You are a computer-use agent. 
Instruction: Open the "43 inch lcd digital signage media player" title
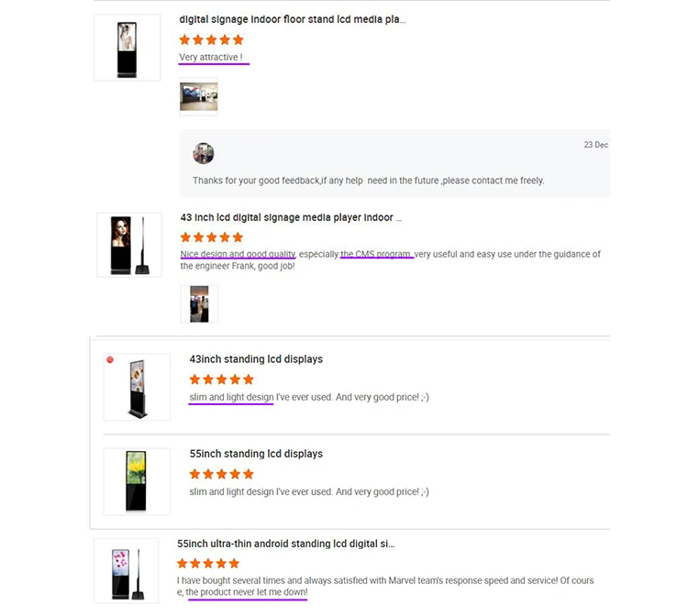click(291, 217)
